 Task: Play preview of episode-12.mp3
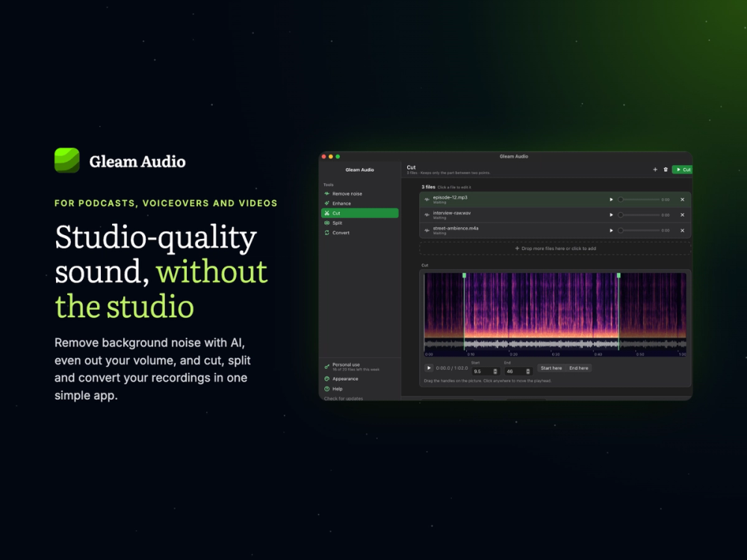(x=611, y=199)
